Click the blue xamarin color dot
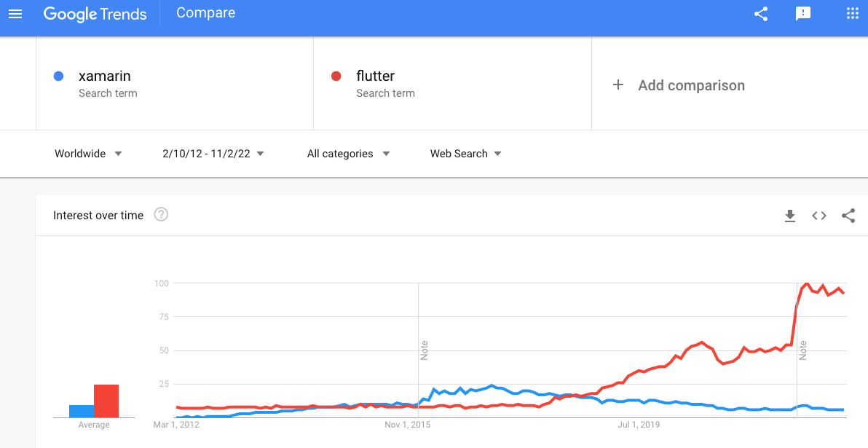Screen dimensions: 868x448 (58, 76)
